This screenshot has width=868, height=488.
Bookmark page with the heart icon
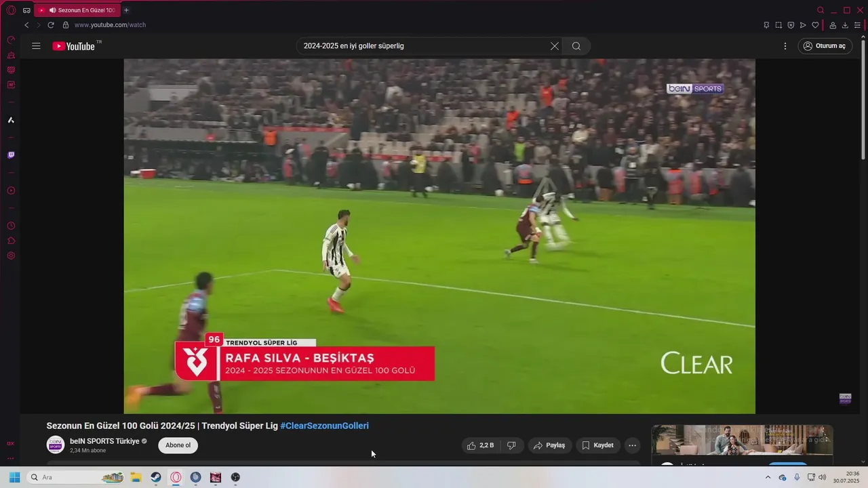point(815,25)
